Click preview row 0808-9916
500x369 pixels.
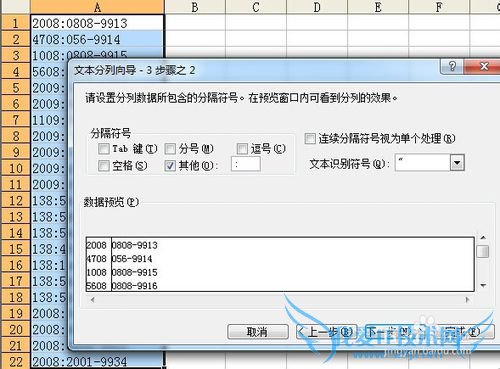[x=135, y=286]
